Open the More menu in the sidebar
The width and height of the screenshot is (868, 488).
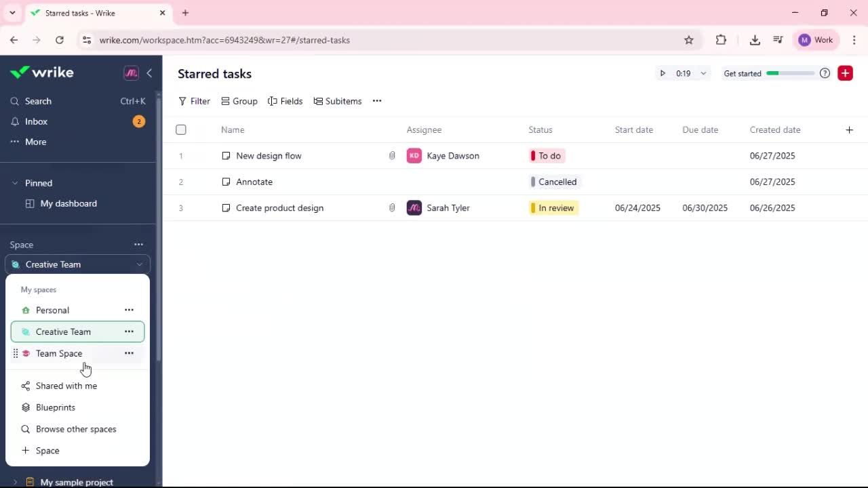35,142
